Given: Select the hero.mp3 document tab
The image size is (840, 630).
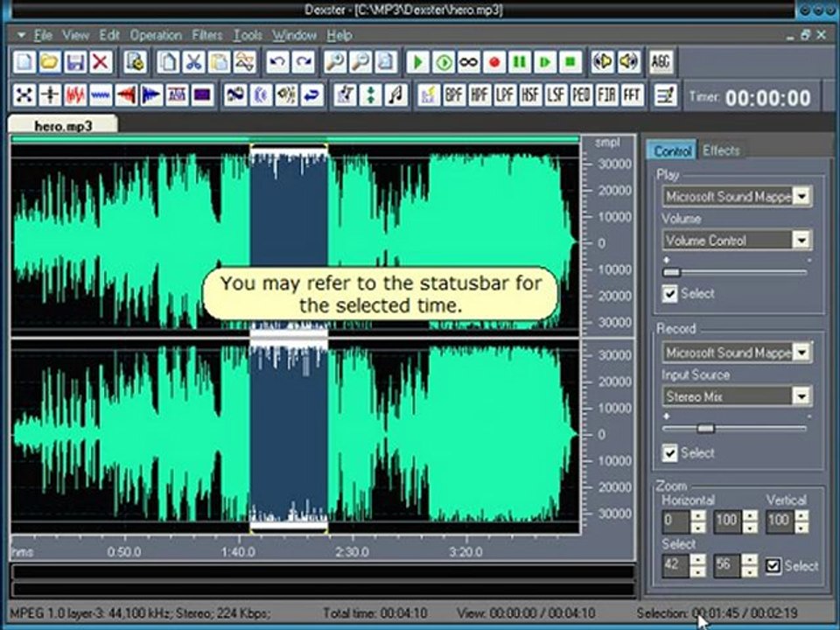Looking at the screenshot, I should coord(63,125).
